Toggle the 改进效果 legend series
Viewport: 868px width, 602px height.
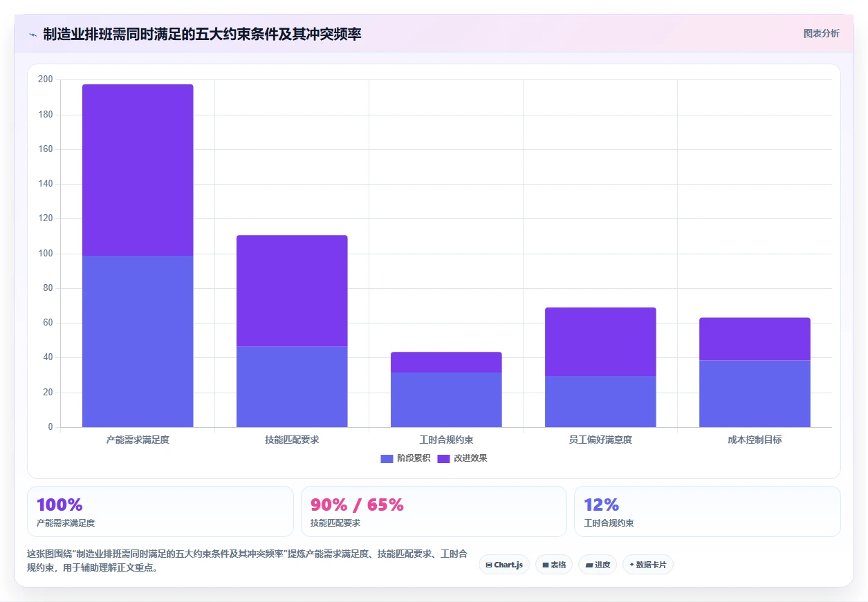[462, 458]
